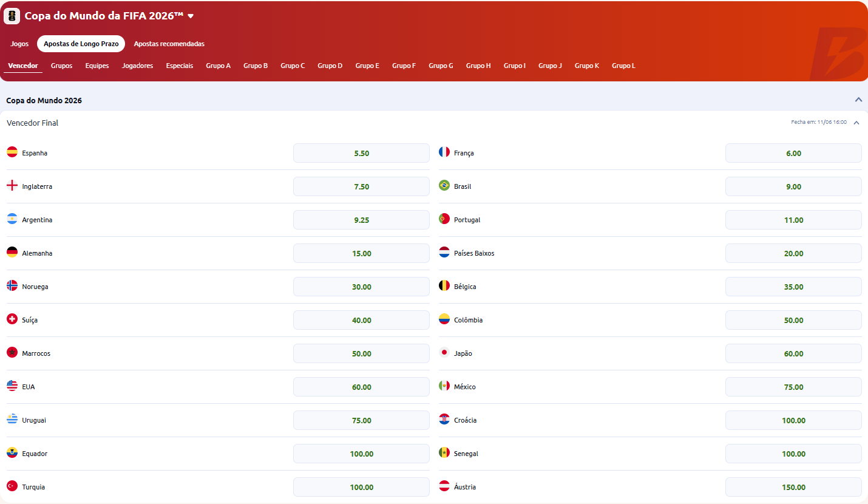868x504 pixels.
Task: Click the Suíça flag icon
Action: coord(12,319)
